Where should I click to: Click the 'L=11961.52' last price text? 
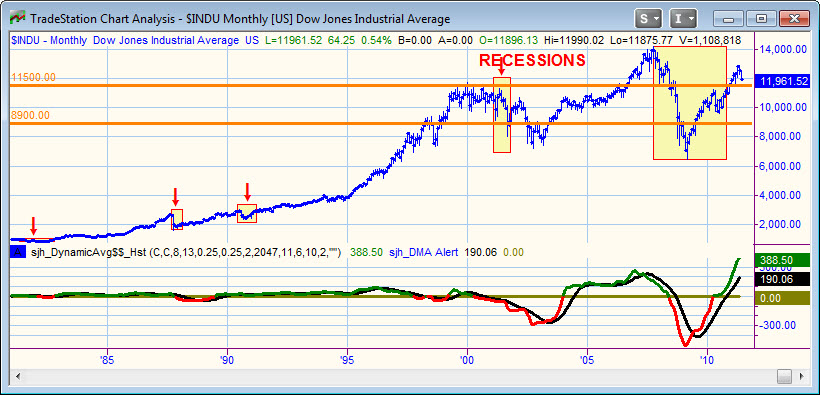292,40
